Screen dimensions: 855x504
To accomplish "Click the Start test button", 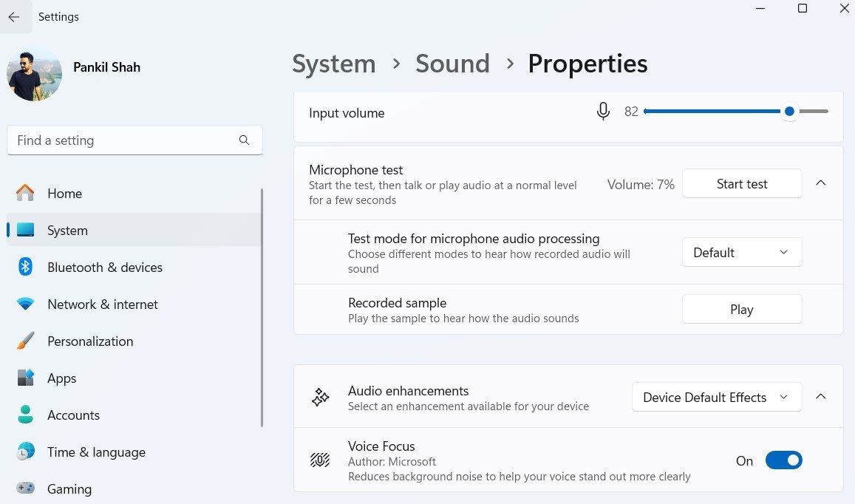I will pos(741,183).
